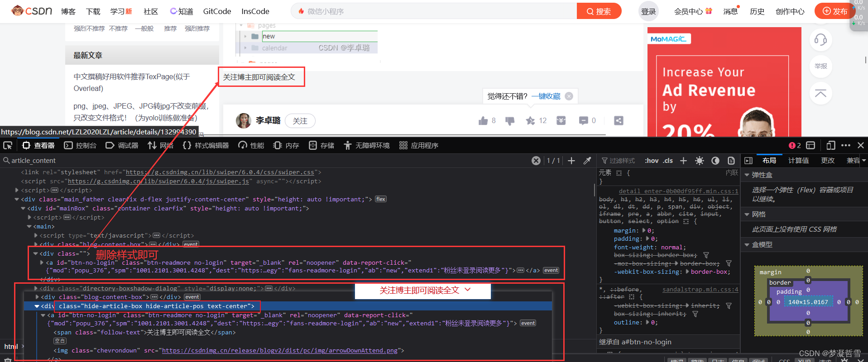Open devtools three-dot options menu
Image resolution: width=868 pixels, height=362 pixels.
(845, 145)
